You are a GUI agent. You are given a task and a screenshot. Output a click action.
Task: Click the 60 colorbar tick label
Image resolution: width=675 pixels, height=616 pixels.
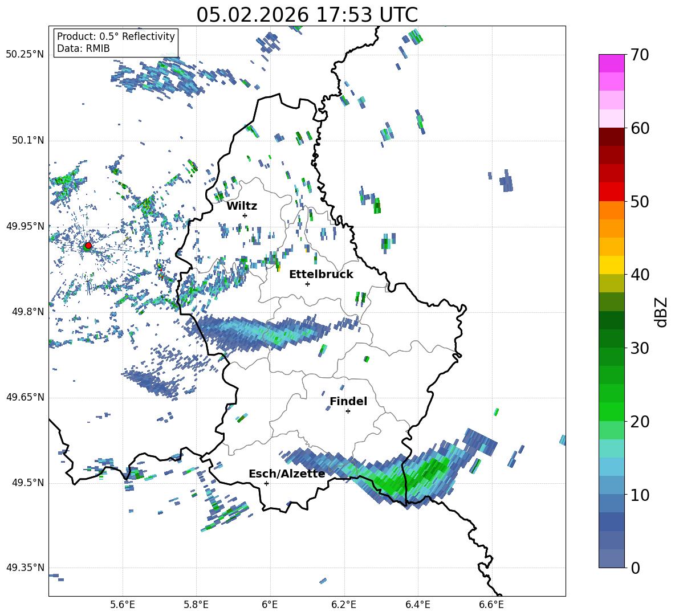click(640, 128)
